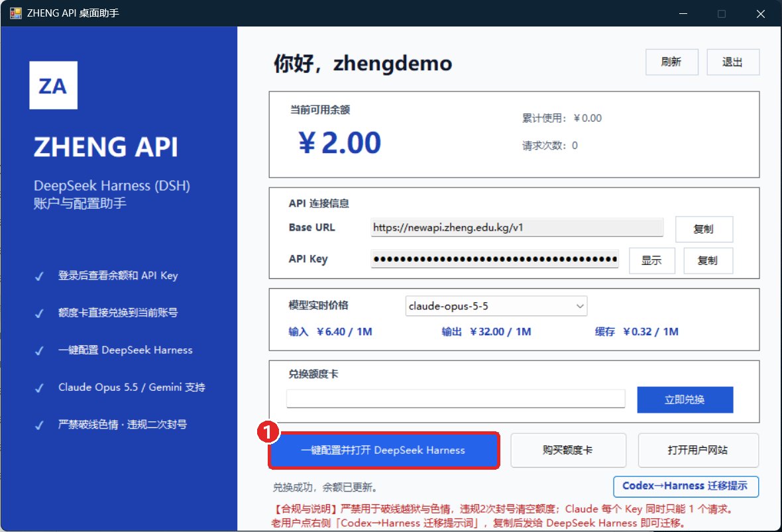Click the text Claude Opus 5.5 / Gemini 支持

click(132, 388)
